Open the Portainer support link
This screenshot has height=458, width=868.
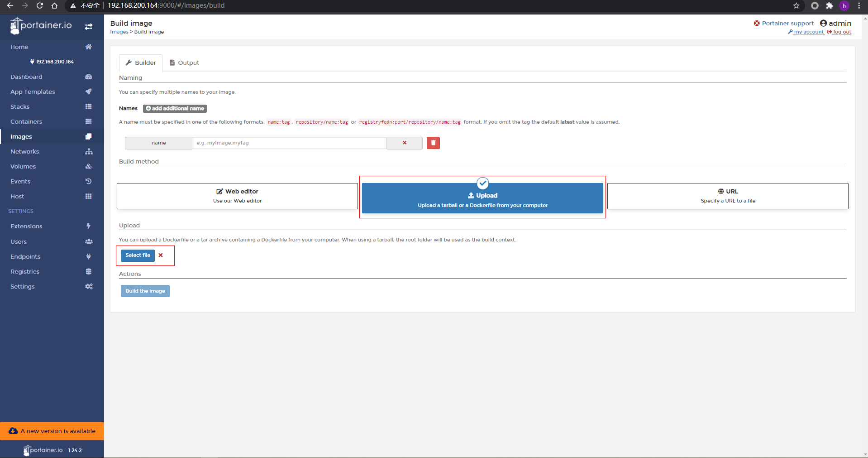coord(783,23)
